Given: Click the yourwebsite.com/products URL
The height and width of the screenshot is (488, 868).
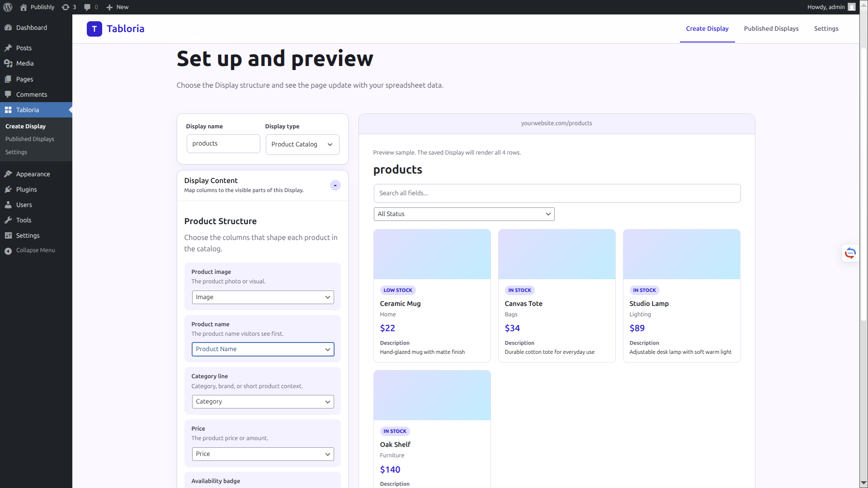Looking at the screenshot, I should (x=557, y=123).
